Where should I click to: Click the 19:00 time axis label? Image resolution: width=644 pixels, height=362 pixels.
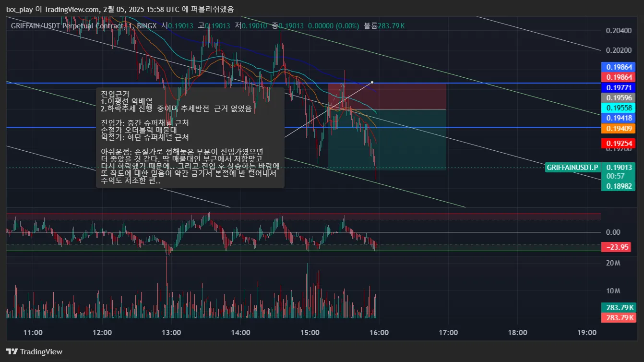[x=587, y=332]
